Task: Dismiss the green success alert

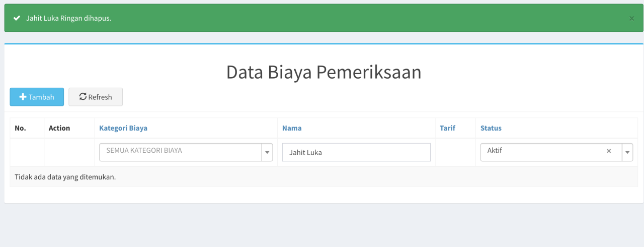Action: click(631, 18)
